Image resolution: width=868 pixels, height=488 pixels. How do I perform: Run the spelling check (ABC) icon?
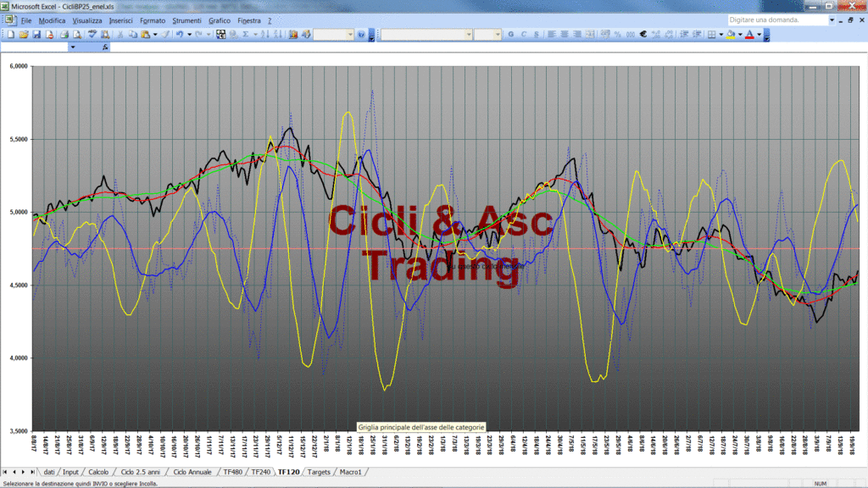pos(92,34)
